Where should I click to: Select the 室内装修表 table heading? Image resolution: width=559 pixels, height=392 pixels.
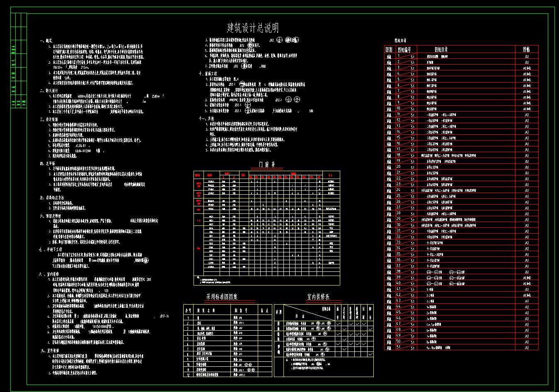(318, 297)
